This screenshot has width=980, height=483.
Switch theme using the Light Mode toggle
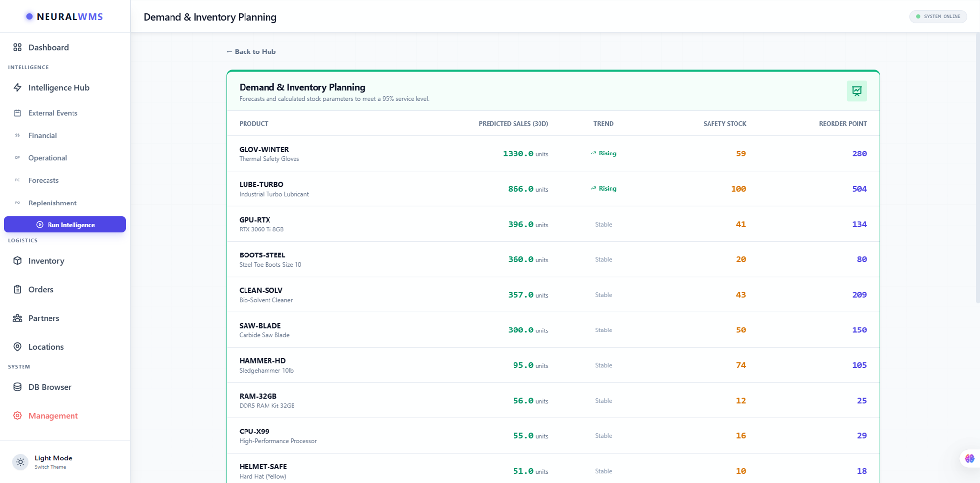[20, 461]
